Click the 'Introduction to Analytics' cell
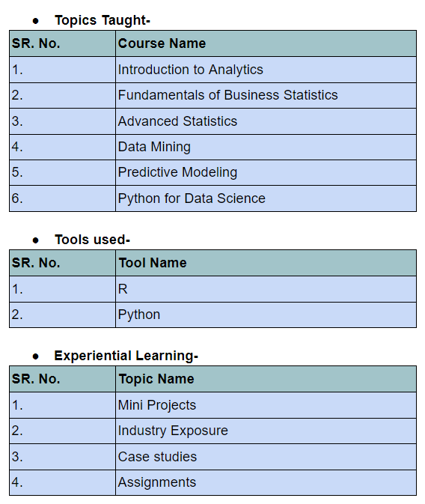The image size is (425, 504). point(266,70)
